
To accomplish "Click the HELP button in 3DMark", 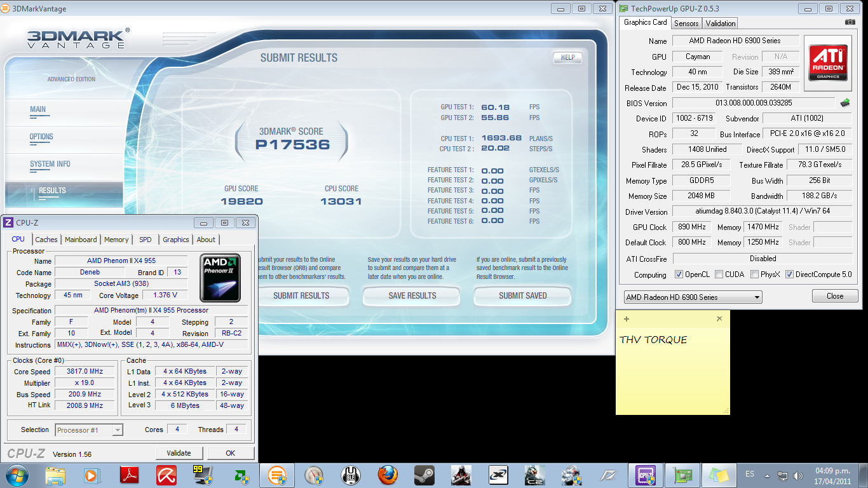I will [568, 57].
